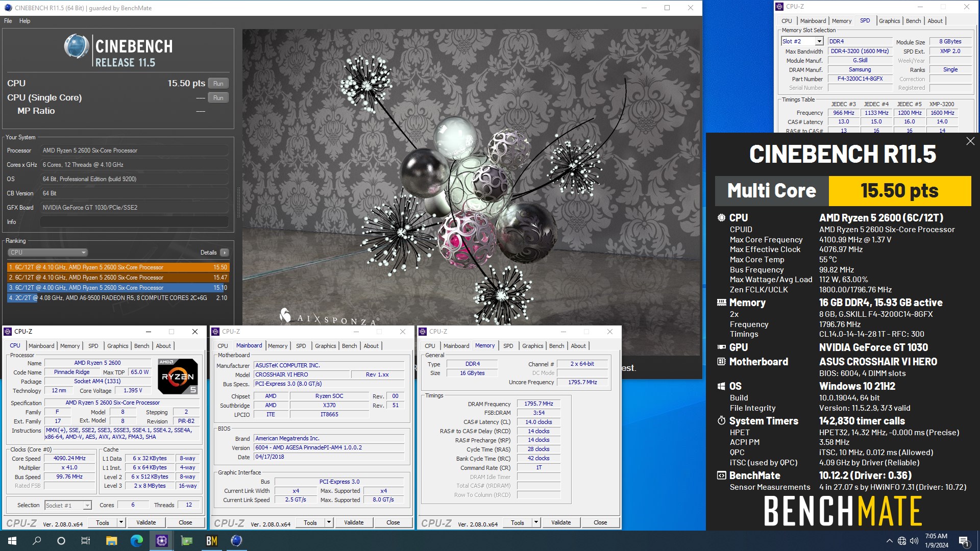Expand Tools arrow in CPU tab window
Image resolution: width=980 pixels, height=551 pixels.
click(121, 522)
